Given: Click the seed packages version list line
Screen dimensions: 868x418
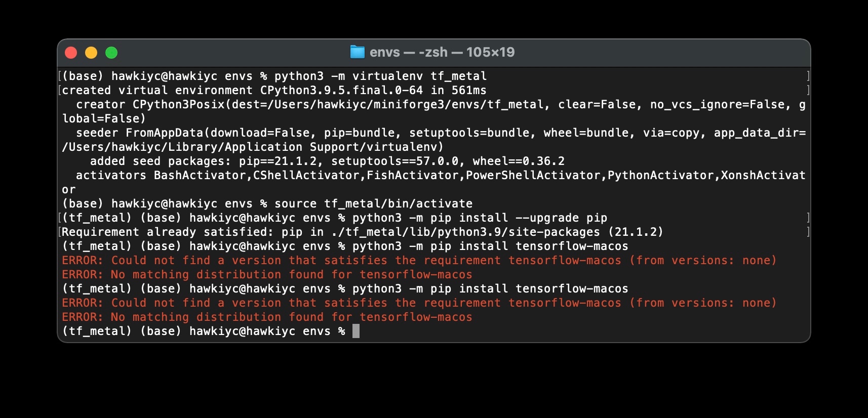Looking at the screenshot, I should point(327,161).
